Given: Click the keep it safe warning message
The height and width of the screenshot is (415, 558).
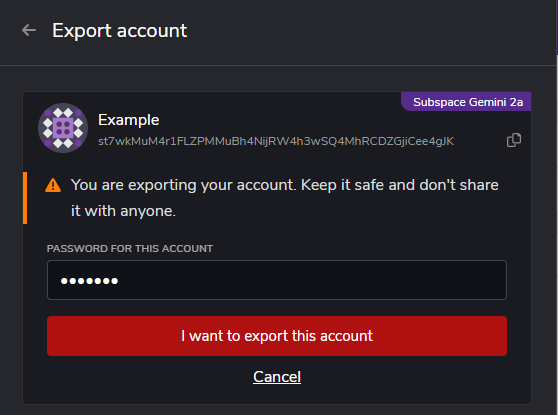Looking at the screenshot, I should coord(284,198).
